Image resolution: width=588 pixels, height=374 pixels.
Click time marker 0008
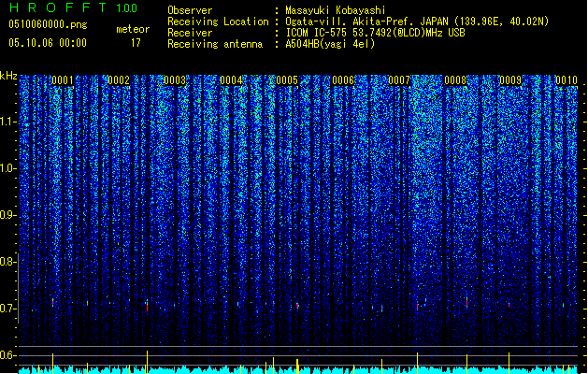455,80
